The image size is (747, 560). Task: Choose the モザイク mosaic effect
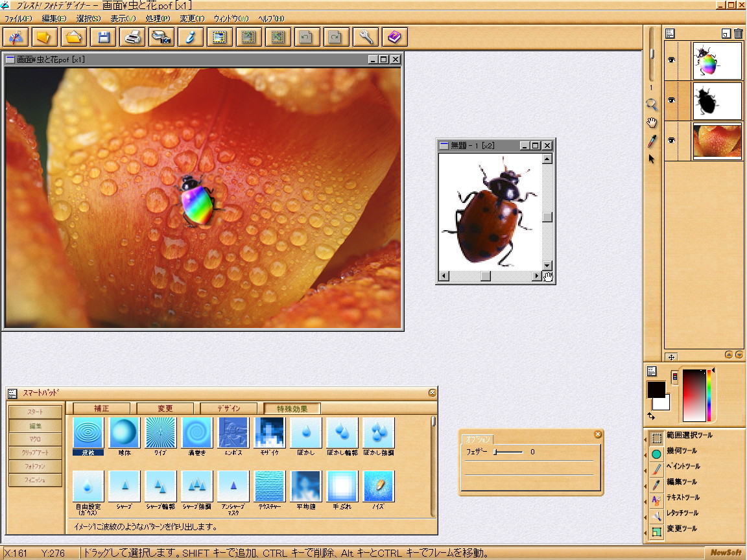[270, 432]
